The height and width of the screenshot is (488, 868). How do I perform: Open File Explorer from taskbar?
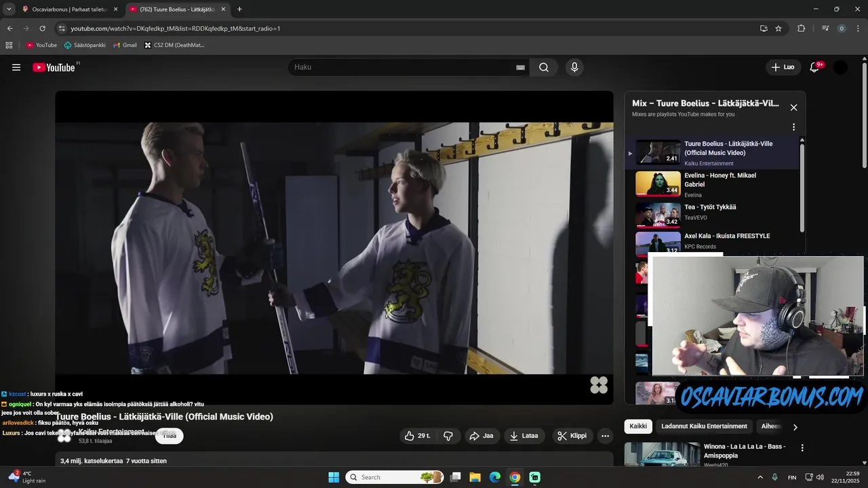[475, 477]
